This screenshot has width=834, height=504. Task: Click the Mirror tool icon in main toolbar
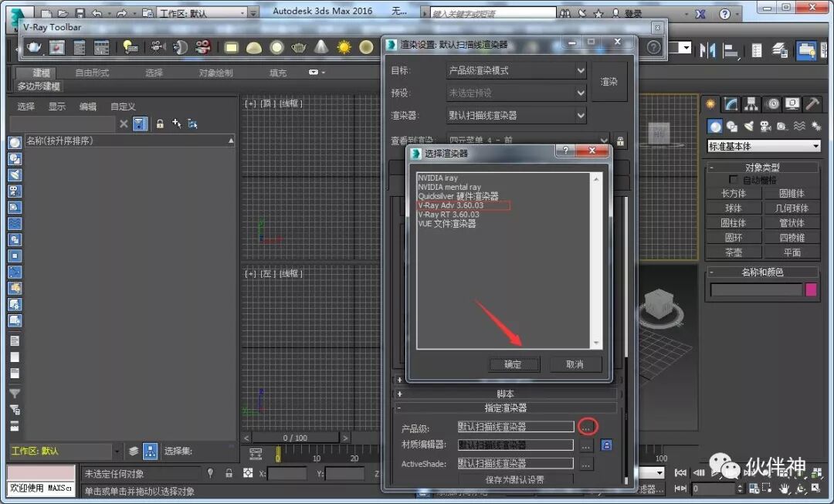click(x=707, y=50)
